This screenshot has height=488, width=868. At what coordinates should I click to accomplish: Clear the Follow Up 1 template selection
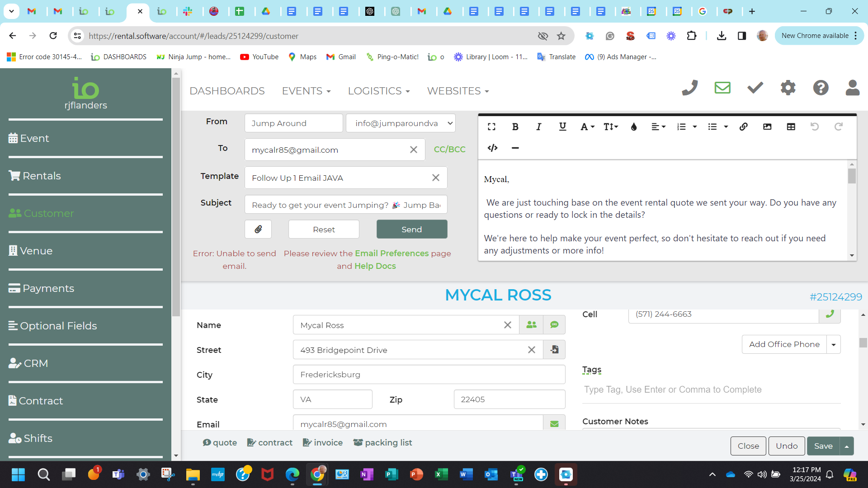(x=435, y=178)
